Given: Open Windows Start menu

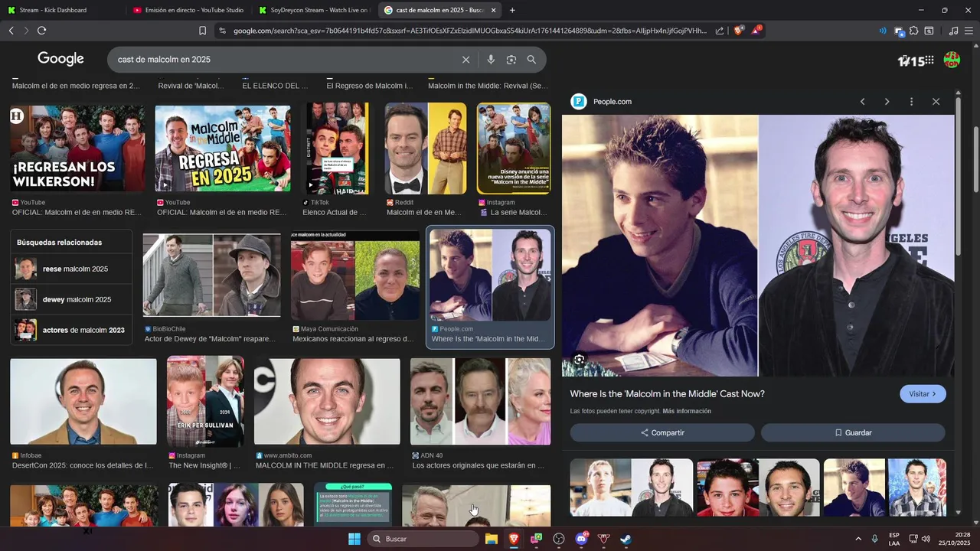Looking at the screenshot, I should [354, 539].
